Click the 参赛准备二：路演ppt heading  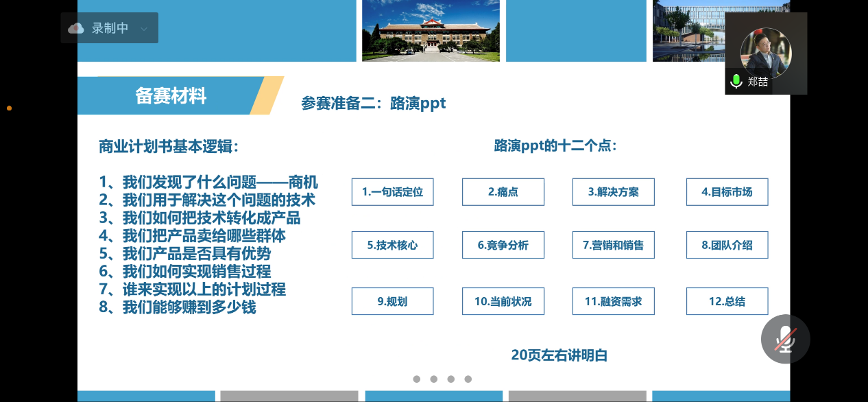(x=373, y=104)
